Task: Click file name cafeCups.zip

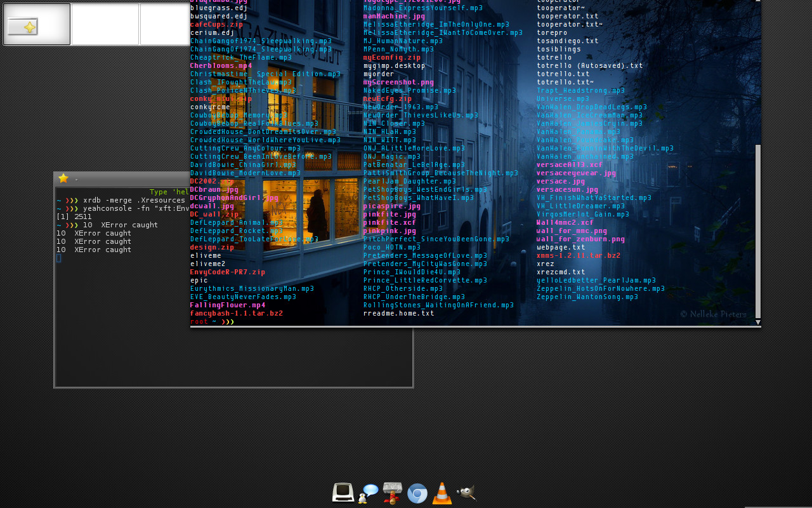Action: (x=216, y=24)
